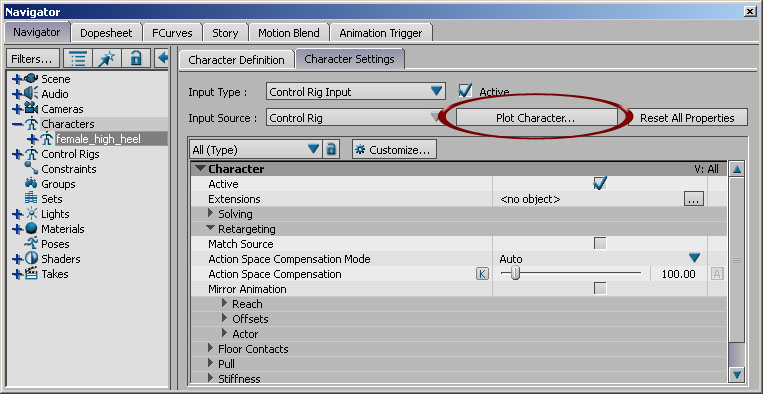
Task: Click the 100.00 compensation value field
Action: click(679, 274)
